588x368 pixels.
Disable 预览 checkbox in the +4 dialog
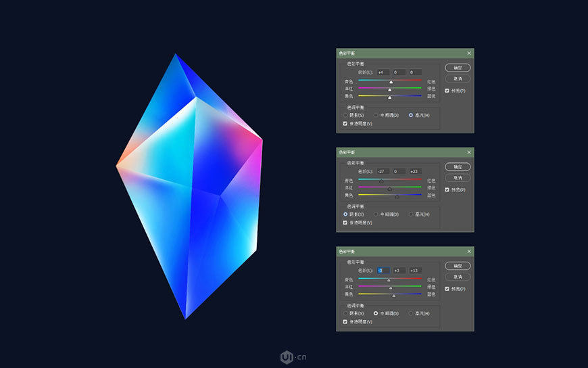(447, 91)
